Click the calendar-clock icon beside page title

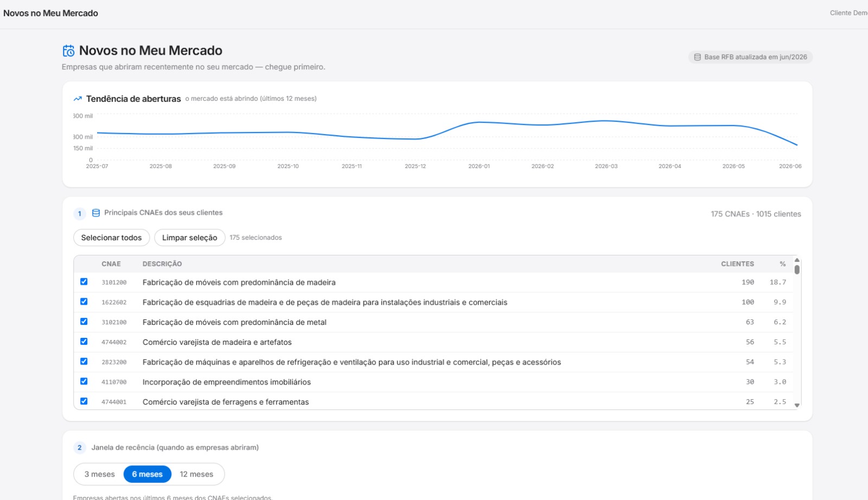point(68,51)
